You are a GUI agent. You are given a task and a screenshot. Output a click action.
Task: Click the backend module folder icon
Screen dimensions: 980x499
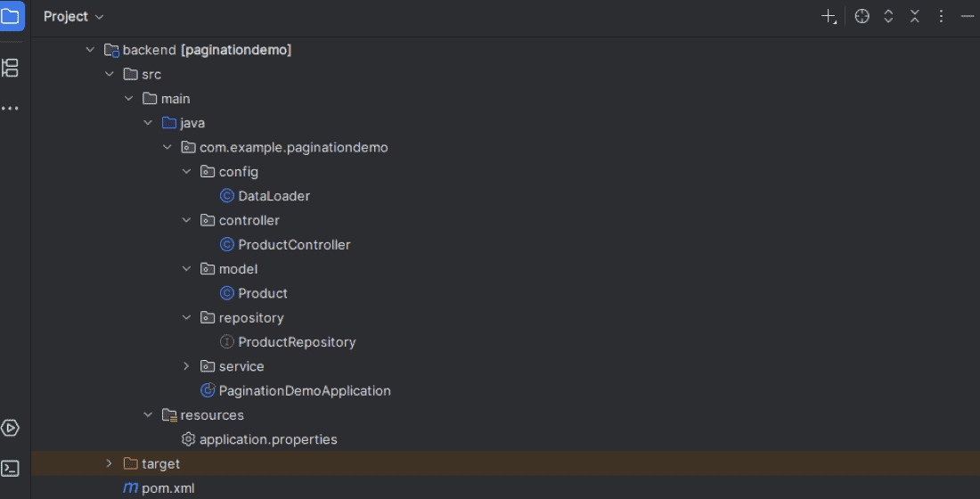click(112, 50)
